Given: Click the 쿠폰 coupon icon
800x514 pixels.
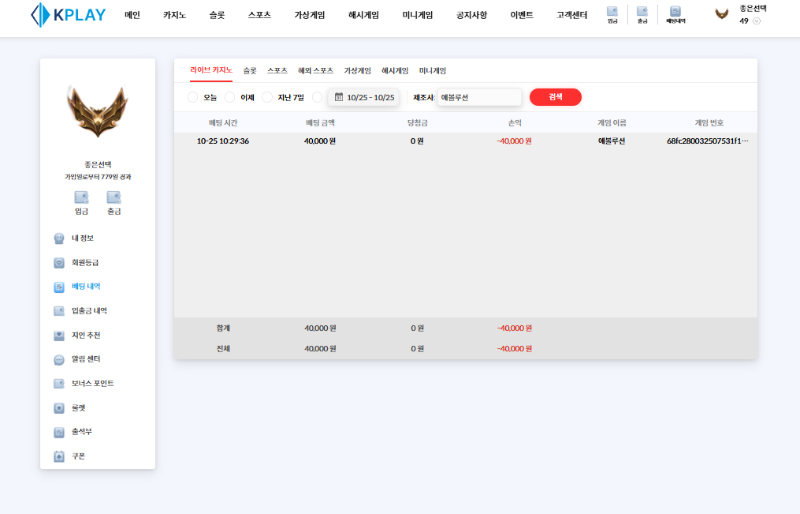Looking at the screenshot, I should pos(60,456).
